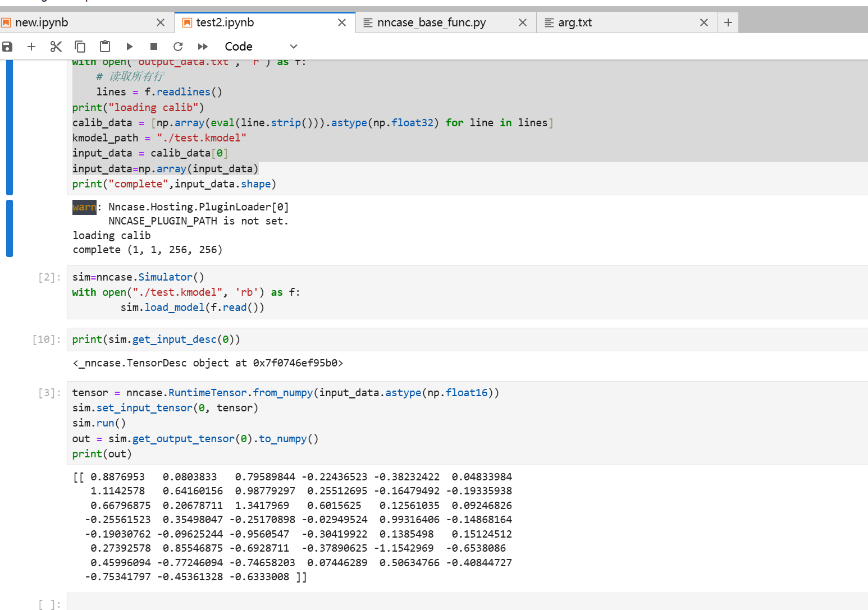Switch to the nncase_base_func.py tab
868x610 pixels.
click(x=431, y=22)
